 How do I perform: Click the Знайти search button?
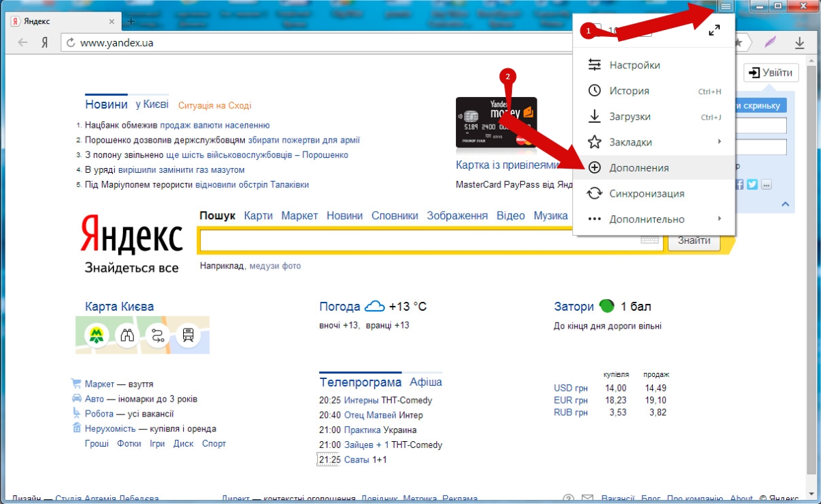click(x=694, y=240)
